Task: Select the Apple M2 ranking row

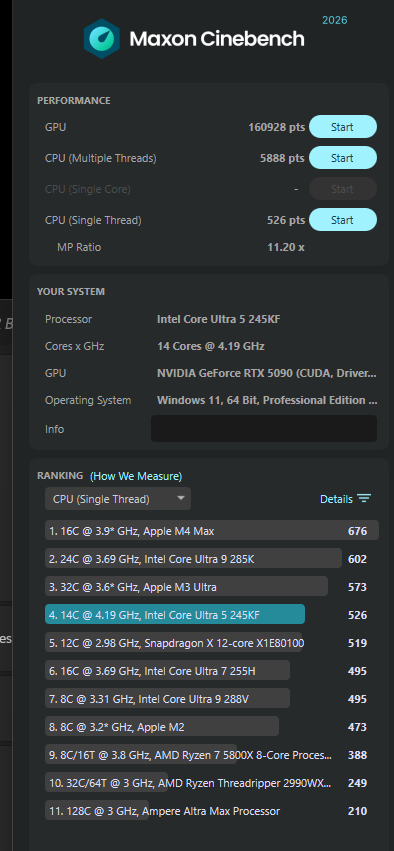Action: click(162, 727)
